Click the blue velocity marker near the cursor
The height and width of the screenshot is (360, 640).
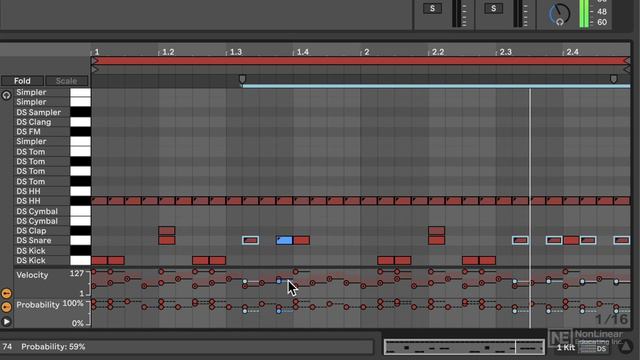pos(279,281)
